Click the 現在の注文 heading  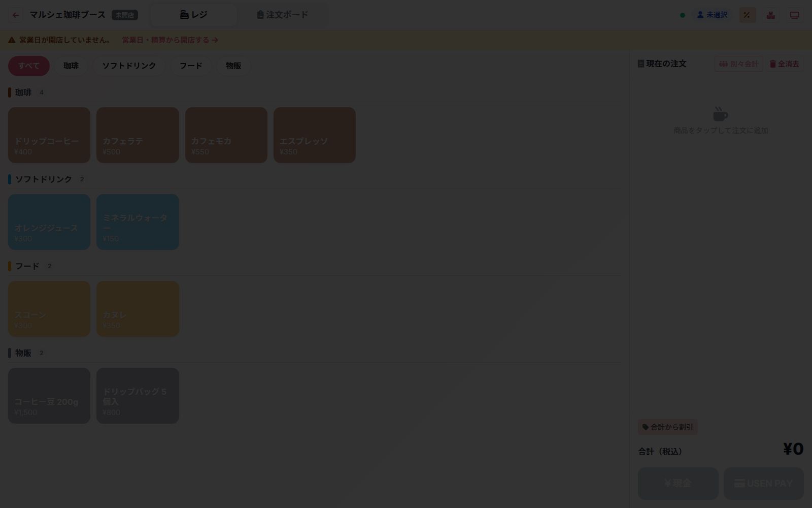point(662,64)
